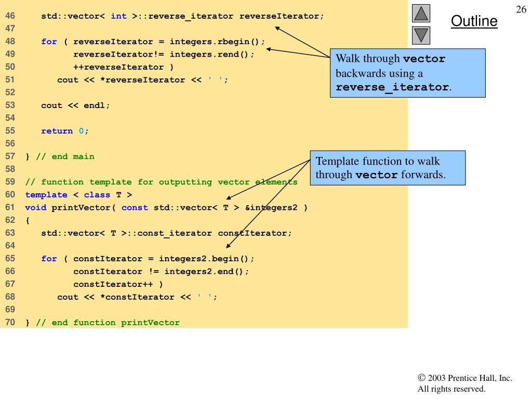Click 'integers.rend()' on line 49
The image size is (532, 399).
(209, 54)
